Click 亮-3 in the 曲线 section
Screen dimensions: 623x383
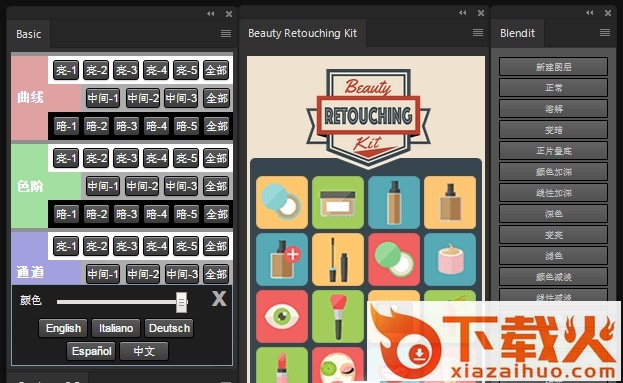coord(126,70)
